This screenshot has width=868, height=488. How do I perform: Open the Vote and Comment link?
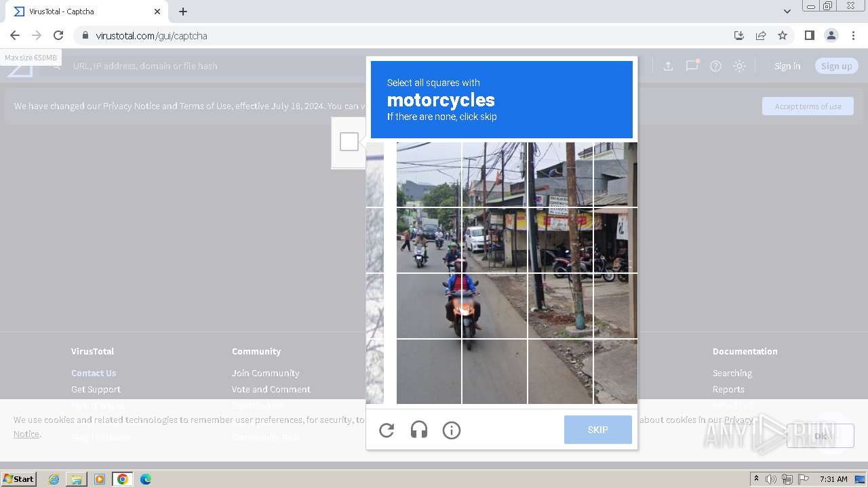point(271,389)
